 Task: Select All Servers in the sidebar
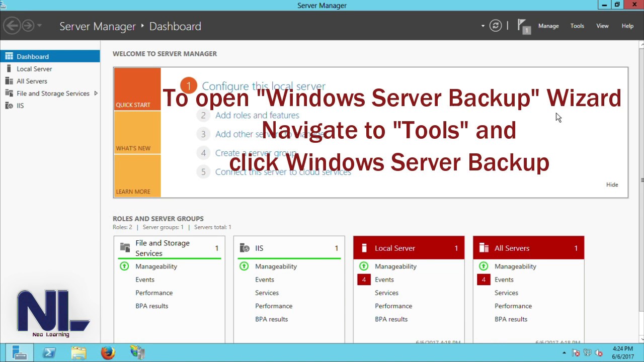(50, 81)
